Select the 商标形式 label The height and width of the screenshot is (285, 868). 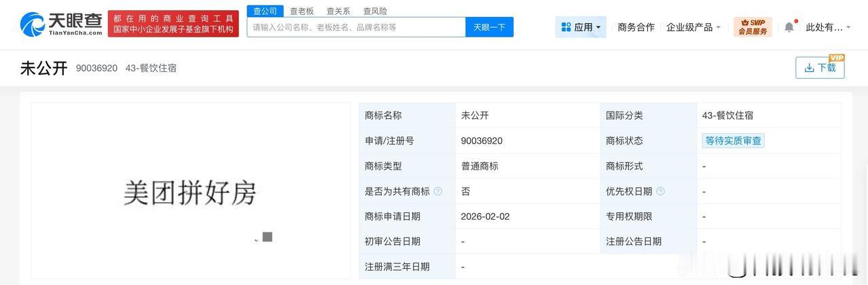click(x=624, y=166)
